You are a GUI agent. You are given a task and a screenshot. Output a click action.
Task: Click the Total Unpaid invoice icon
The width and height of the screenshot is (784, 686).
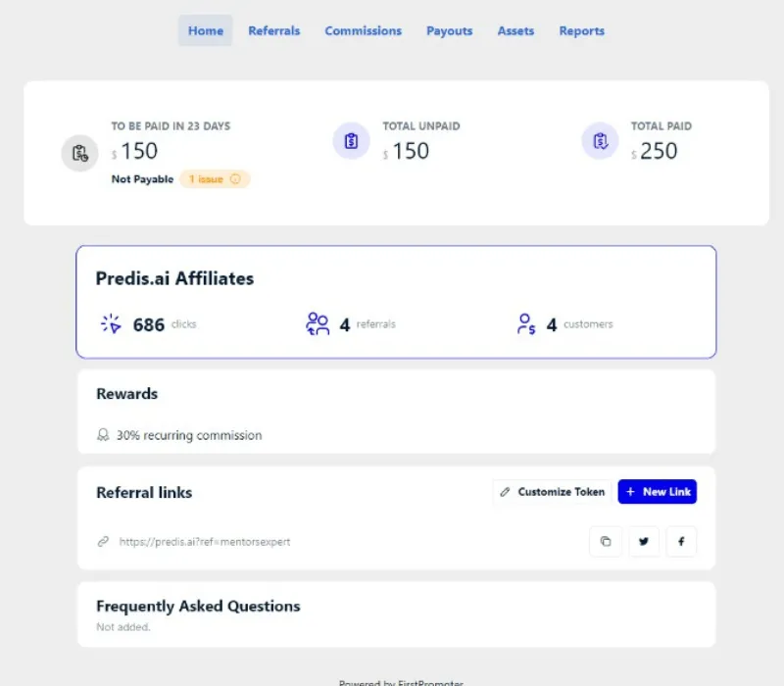[351, 141]
